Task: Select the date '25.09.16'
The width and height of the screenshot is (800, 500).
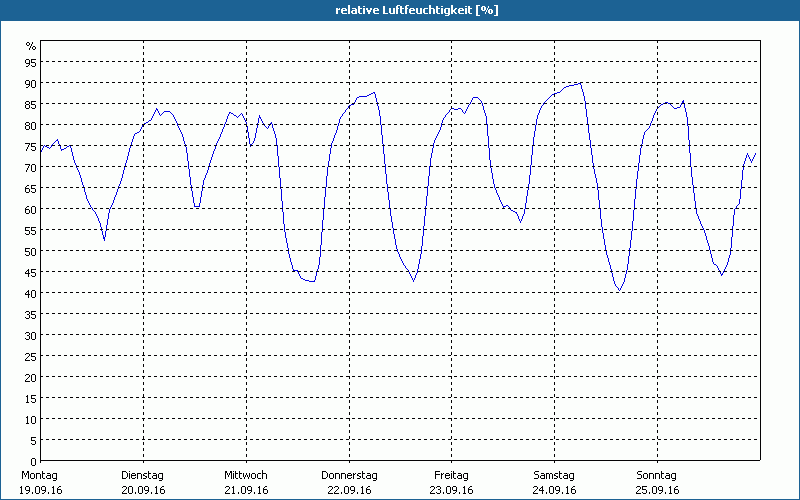Action: [658, 490]
